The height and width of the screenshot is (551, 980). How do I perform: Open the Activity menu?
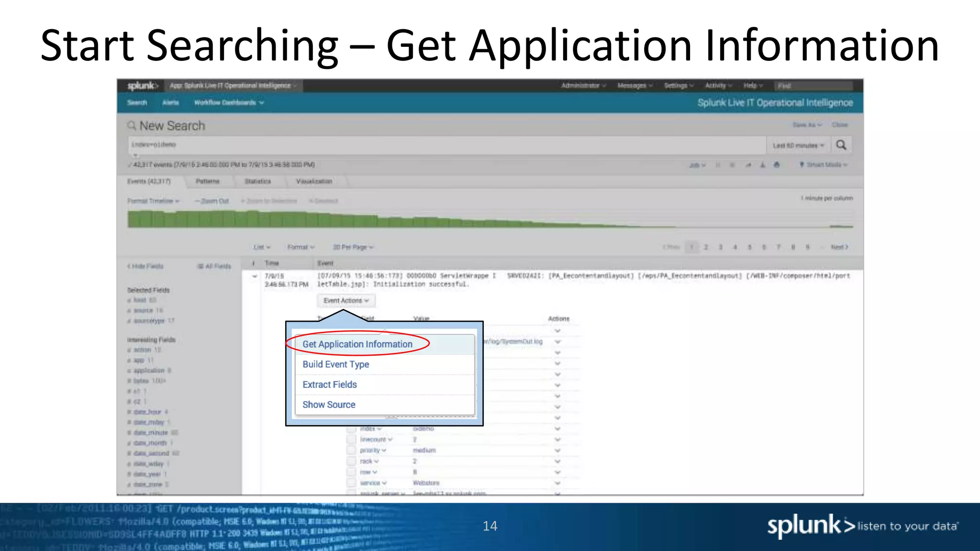point(718,86)
